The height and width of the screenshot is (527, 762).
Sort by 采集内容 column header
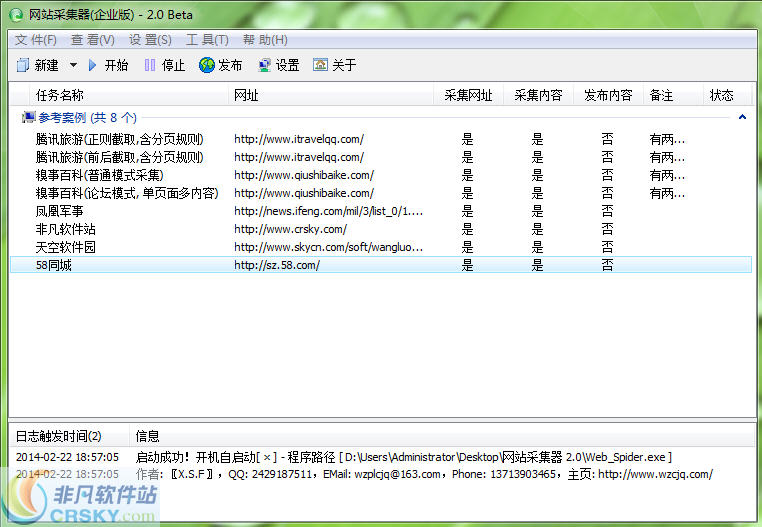(x=538, y=95)
